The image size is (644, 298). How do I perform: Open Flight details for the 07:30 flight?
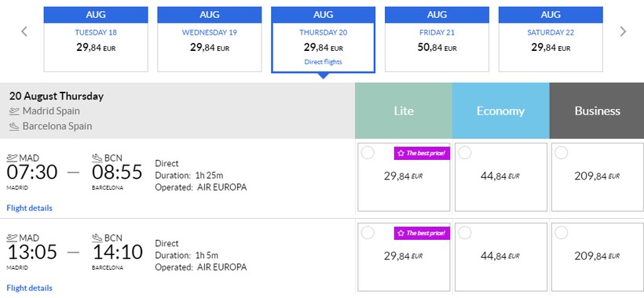coord(30,208)
